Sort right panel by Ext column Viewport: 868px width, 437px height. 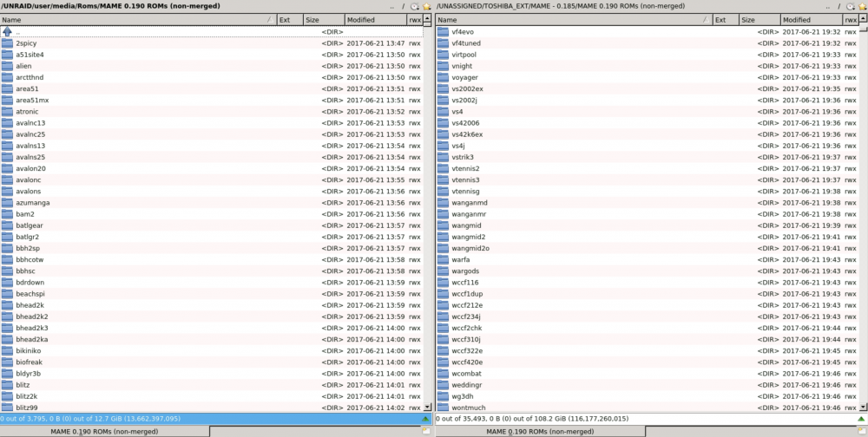pos(727,20)
